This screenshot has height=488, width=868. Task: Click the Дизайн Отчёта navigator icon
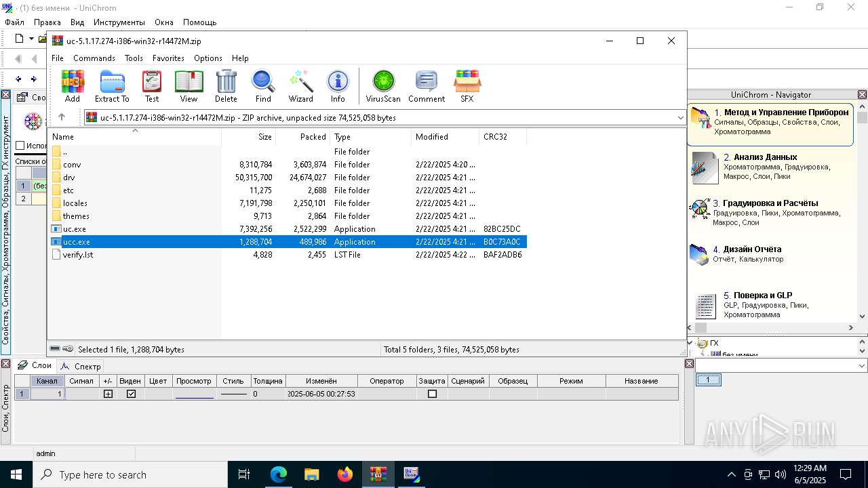(x=699, y=254)
